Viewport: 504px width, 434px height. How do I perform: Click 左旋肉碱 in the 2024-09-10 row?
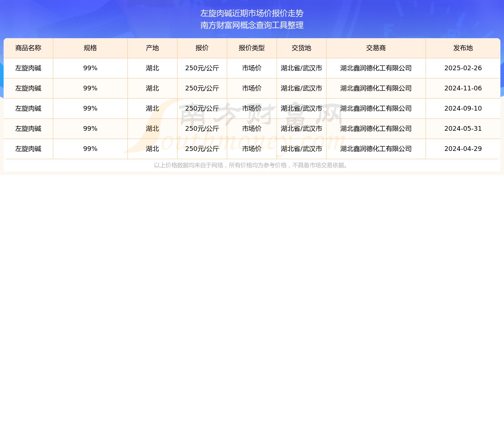pyautogui.click(x=28, y=108)
